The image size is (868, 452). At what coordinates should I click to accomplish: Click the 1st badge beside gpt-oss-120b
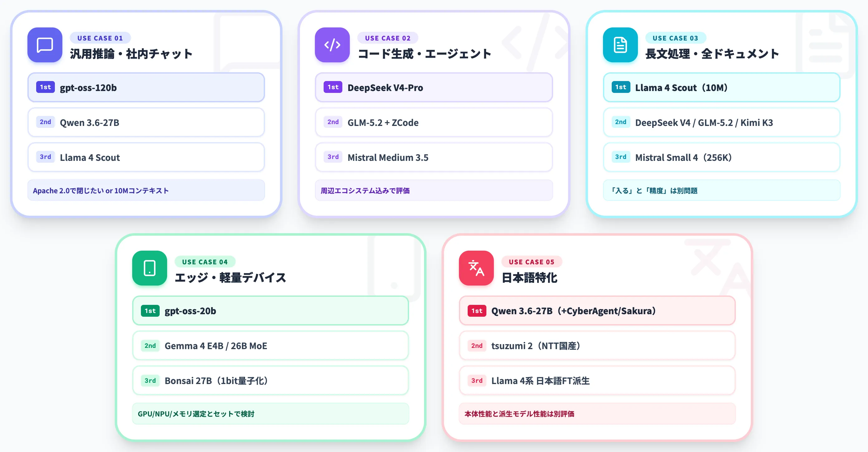click(46, 87)
